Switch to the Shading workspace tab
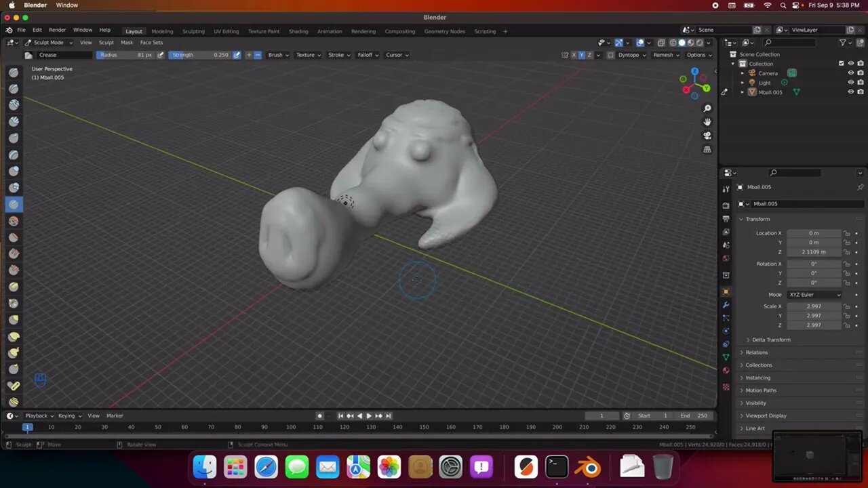The width and height of the screenshot is (868, 488). (x=298, y=31)
